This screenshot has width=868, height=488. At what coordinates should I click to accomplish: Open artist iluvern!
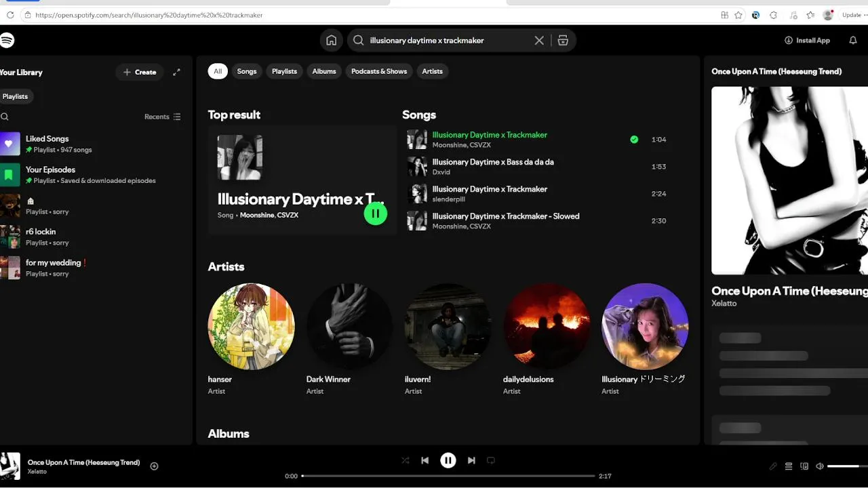tap(448, 339)
